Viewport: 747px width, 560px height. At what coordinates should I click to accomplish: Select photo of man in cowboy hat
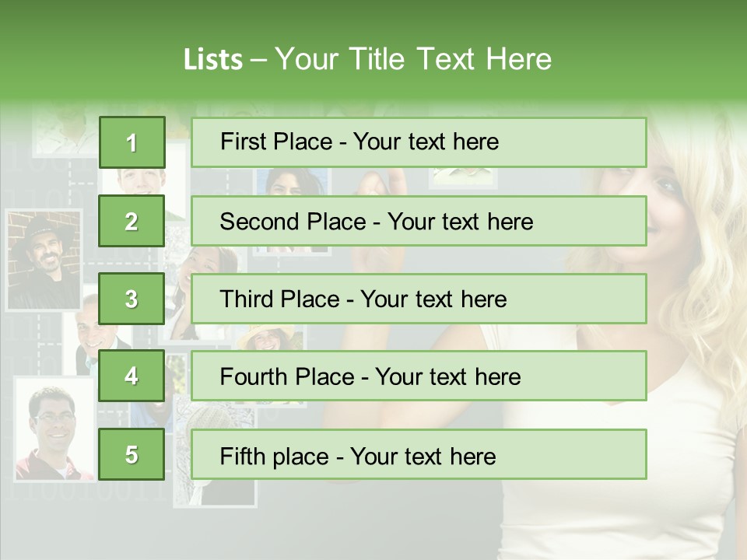[x=44, y=260]
